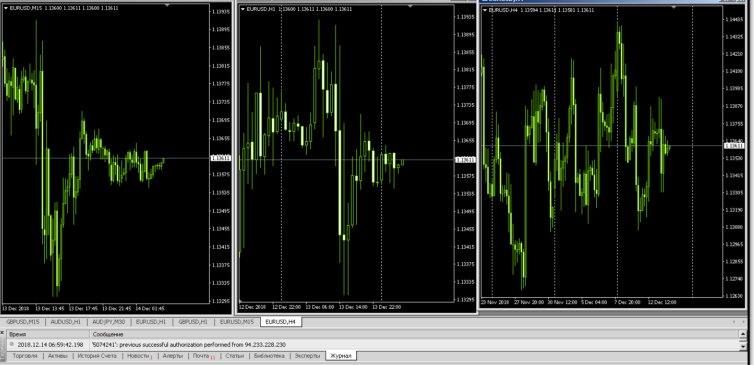Click the '13 Dec 13:45' time label on M15 chart
This screenshot has height=365, width=754.
[50, 308]
